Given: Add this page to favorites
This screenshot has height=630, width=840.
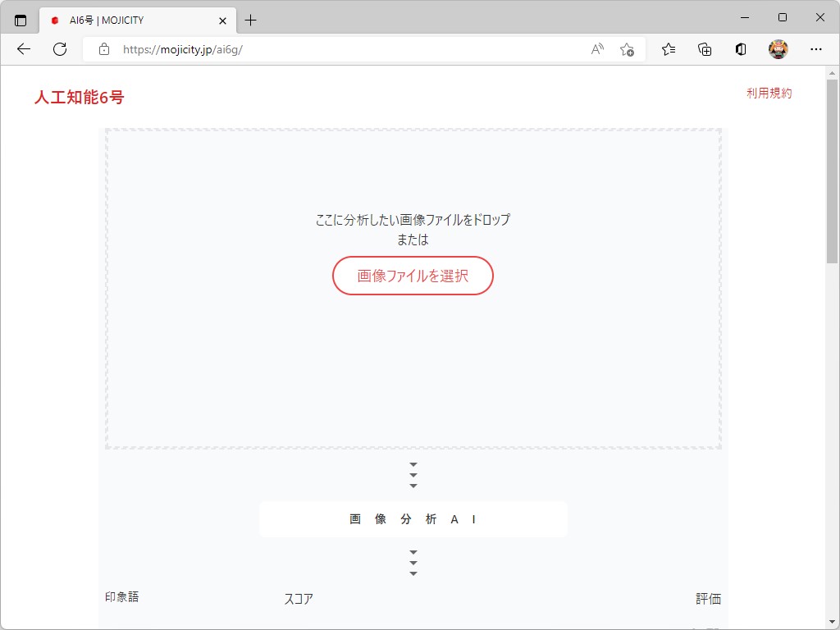Looking at the screenshot, I should pos(627,49).
